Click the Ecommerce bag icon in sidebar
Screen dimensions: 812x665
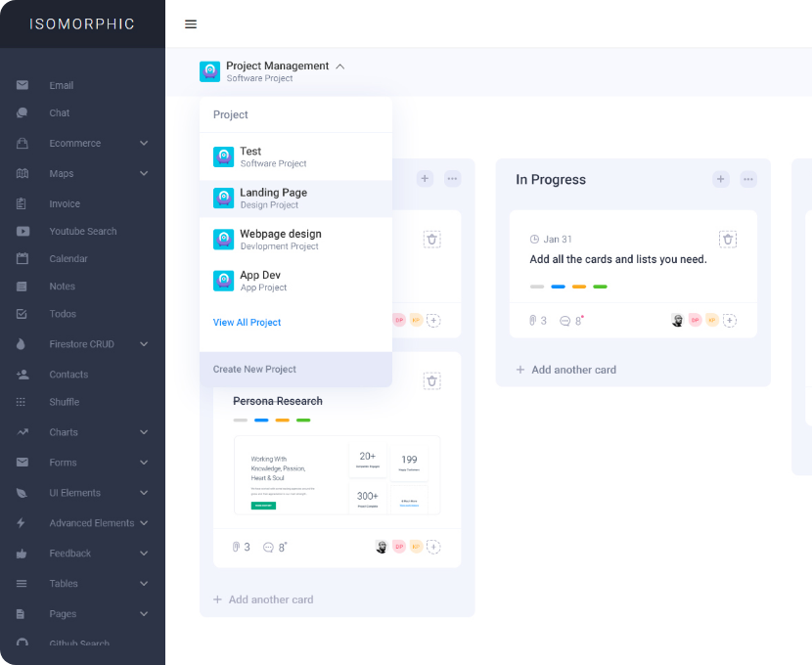(x=23, y=143)
